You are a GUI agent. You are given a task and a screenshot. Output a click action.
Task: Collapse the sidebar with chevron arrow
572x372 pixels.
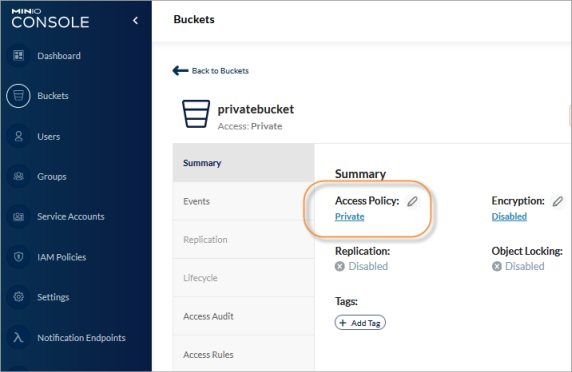[135, 20]
